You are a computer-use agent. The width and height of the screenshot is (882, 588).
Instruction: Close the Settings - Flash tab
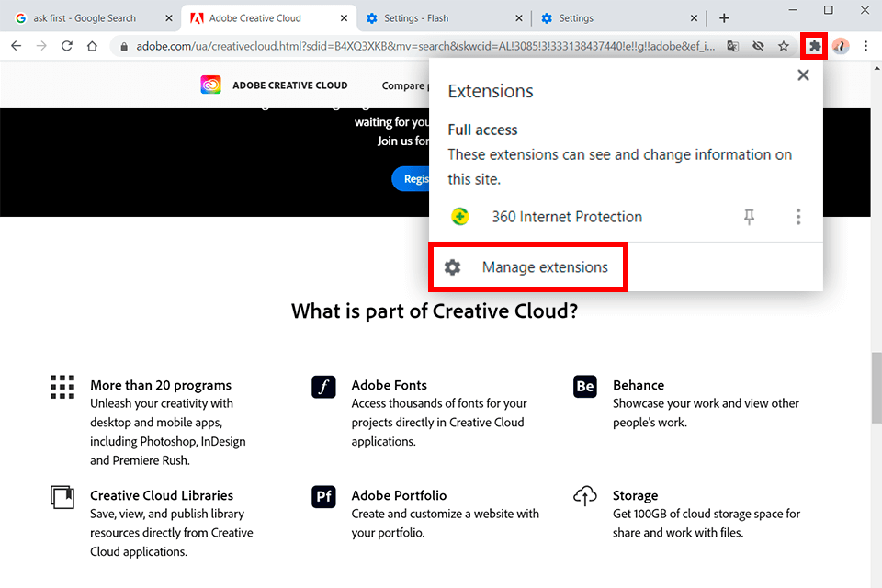518,18
